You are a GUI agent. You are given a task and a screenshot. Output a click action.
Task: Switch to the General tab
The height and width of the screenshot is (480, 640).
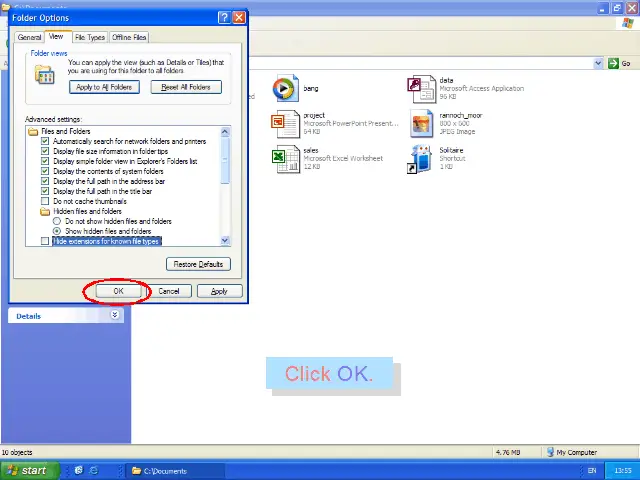pos(29,37)
